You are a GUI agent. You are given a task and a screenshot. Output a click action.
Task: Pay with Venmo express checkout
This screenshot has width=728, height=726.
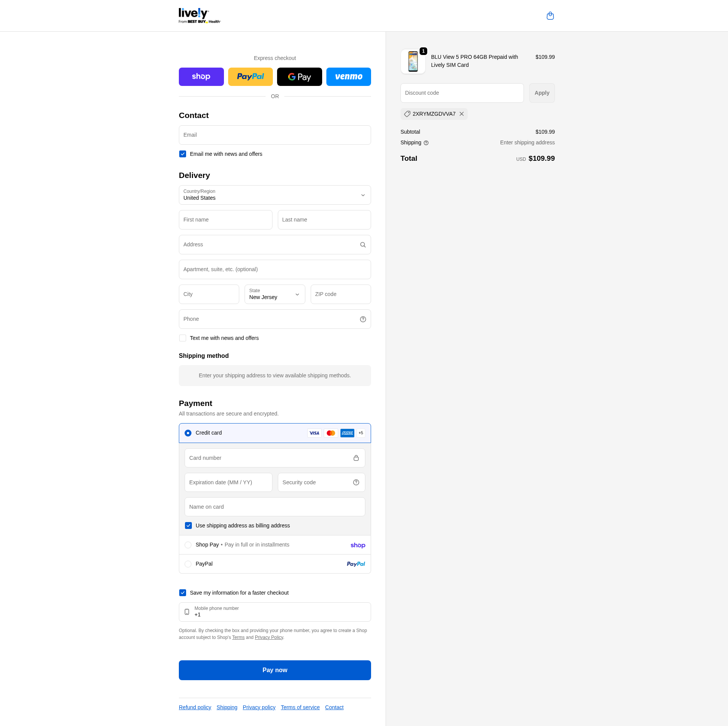348,77
